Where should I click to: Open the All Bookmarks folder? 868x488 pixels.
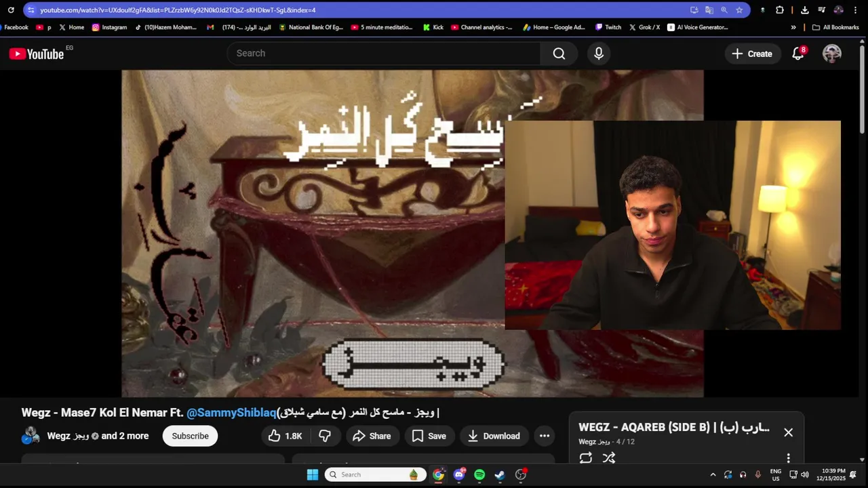(835, 28)
